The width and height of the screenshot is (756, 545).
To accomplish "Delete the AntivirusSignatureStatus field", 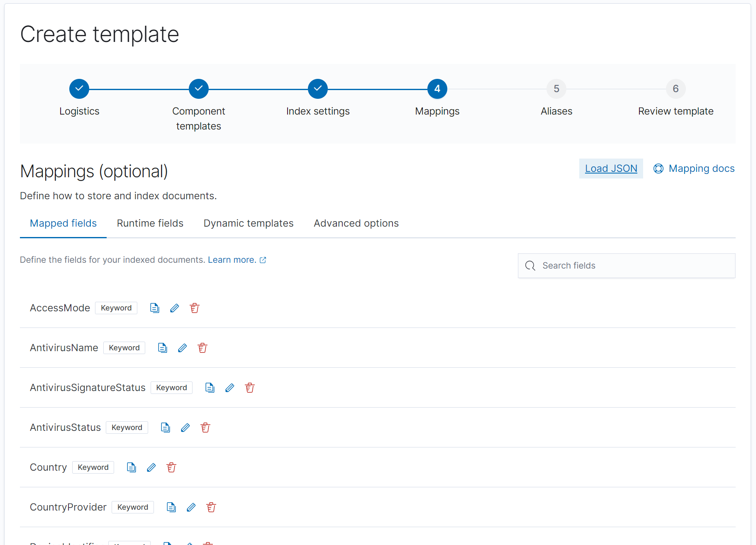I will pos(249,387).
